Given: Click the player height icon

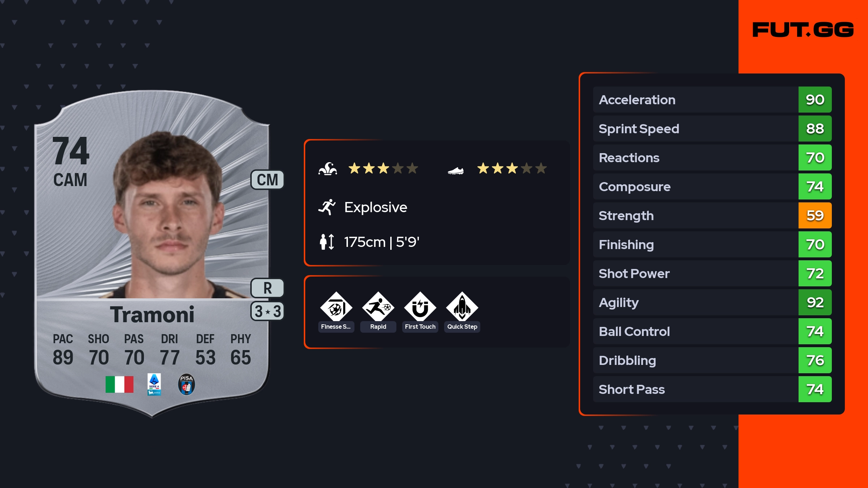Looking at the screenshot, I should [x=327, y=242].
